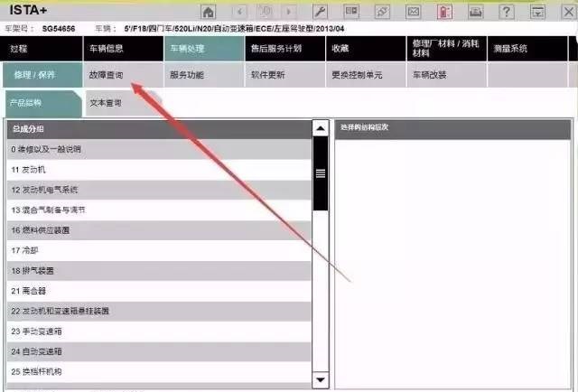This screenshot has height=392, width=578.
Task: Select row 16 燃料供应装置
Action: [159, 230]
